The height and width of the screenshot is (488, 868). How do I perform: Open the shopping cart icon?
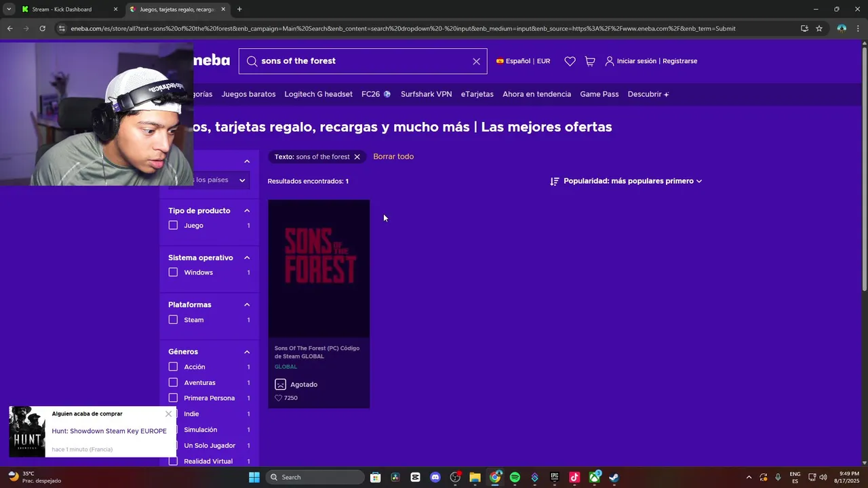pyautogui.click(x=590, y=61)
